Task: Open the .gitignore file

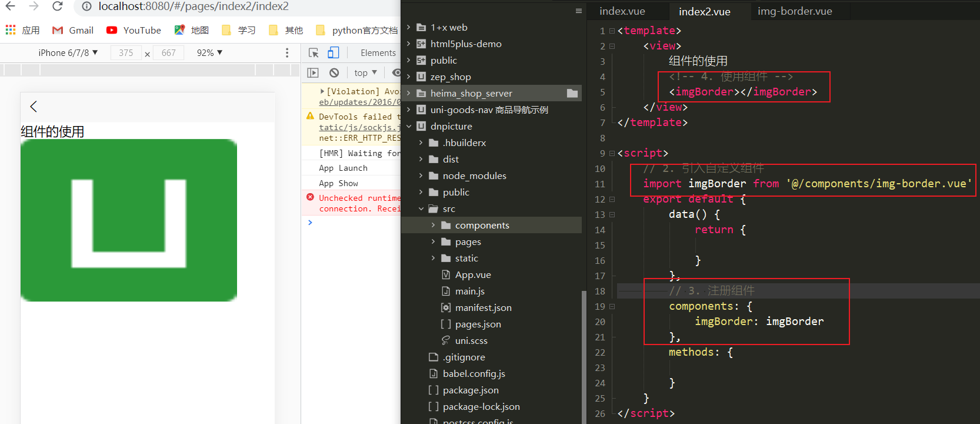Action: (x=464, y=357)
